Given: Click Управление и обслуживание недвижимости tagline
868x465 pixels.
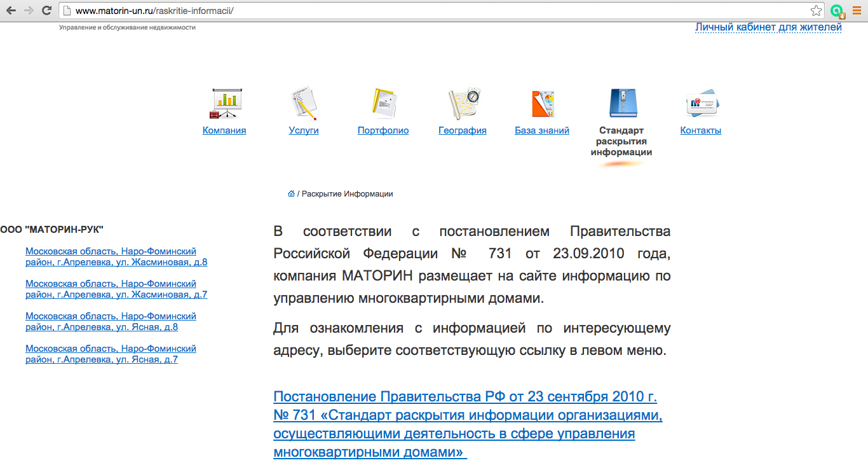Looking at the screenshot, I should 127,27.
